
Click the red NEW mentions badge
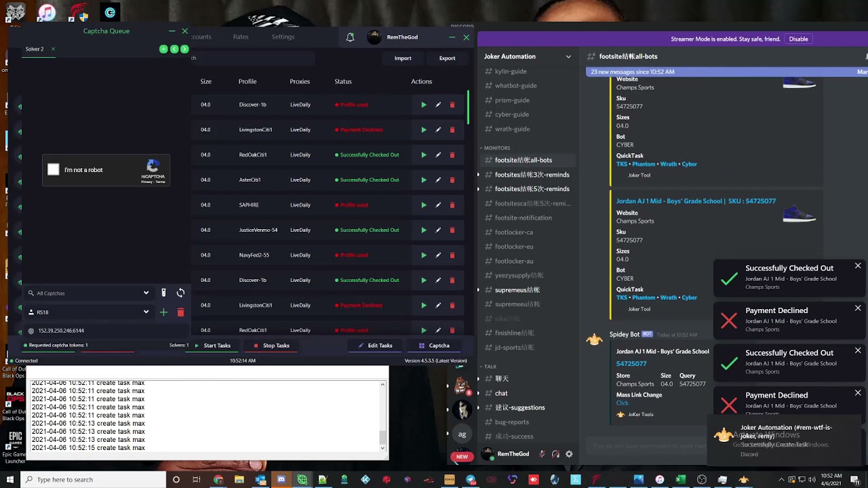462,457
